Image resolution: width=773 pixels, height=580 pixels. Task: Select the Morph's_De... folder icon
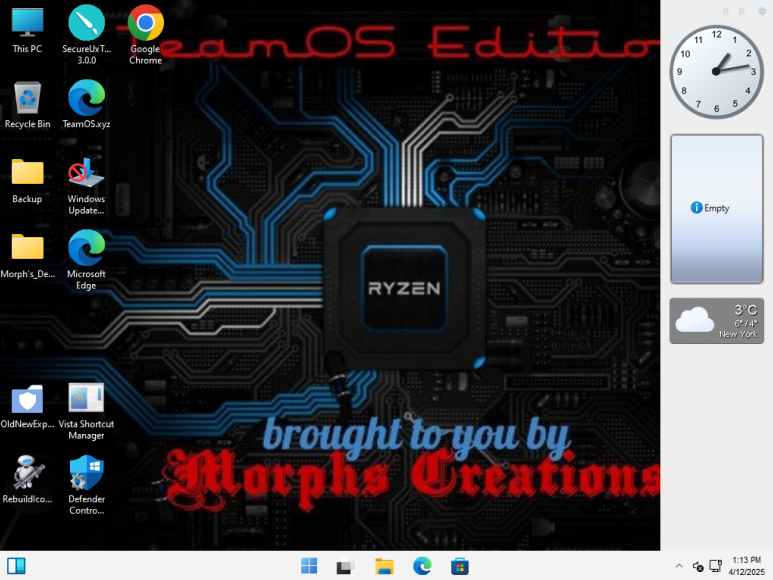(x=27, y=255)
